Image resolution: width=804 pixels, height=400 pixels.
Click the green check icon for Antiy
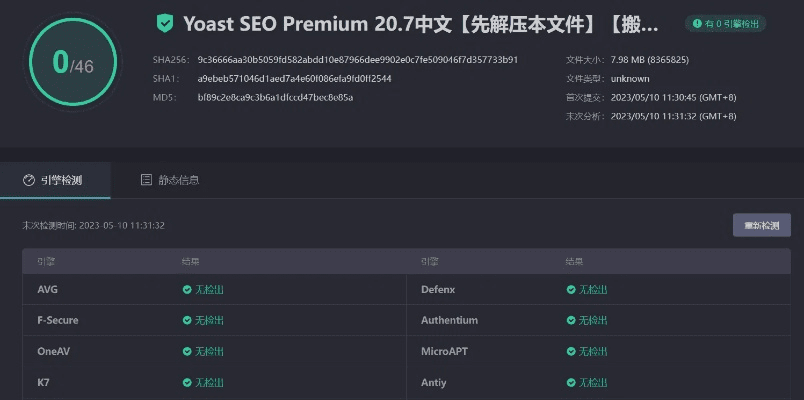[571, 383]
